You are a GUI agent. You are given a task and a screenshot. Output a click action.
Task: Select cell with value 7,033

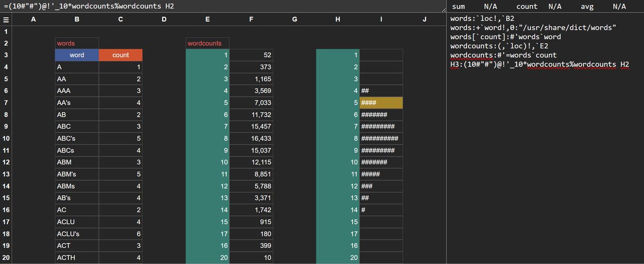tap(251, 102)
